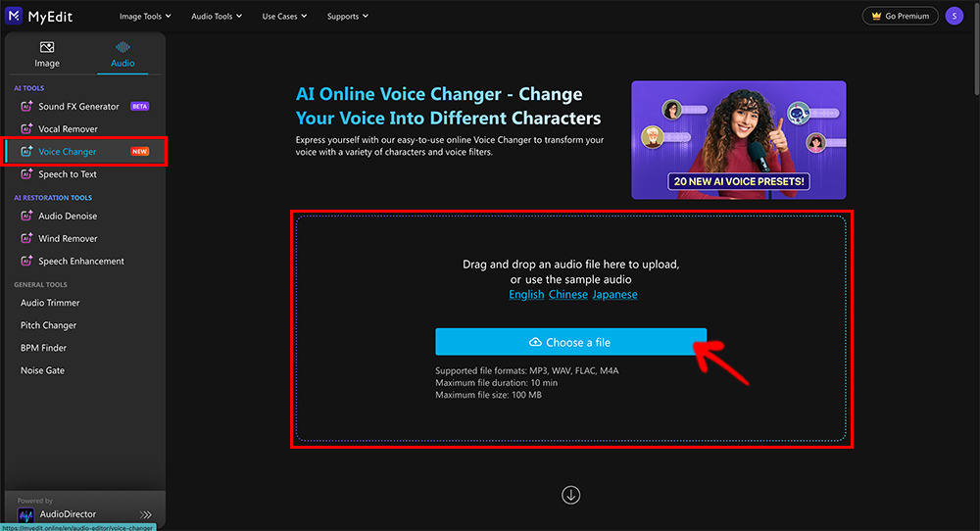
Task: Click "Supported file formats: MP3, WAV, FLAC, M4A" text
Action: click(527, 370)
